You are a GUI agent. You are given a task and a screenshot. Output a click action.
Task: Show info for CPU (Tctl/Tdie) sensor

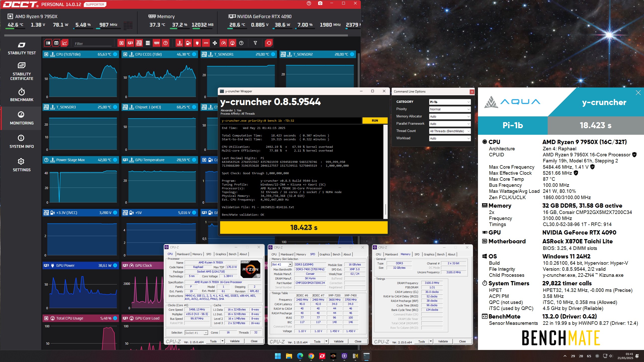(x=115, y=54)
